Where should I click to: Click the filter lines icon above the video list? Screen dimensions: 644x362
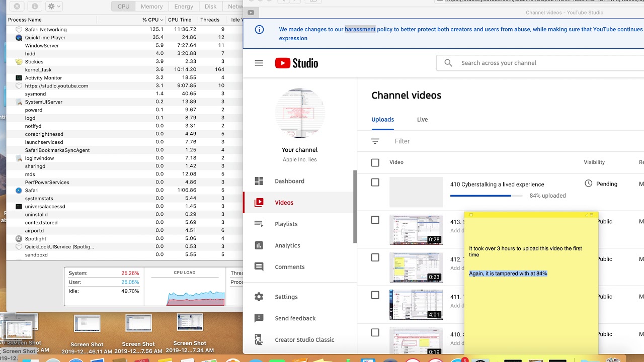(375, 141)
